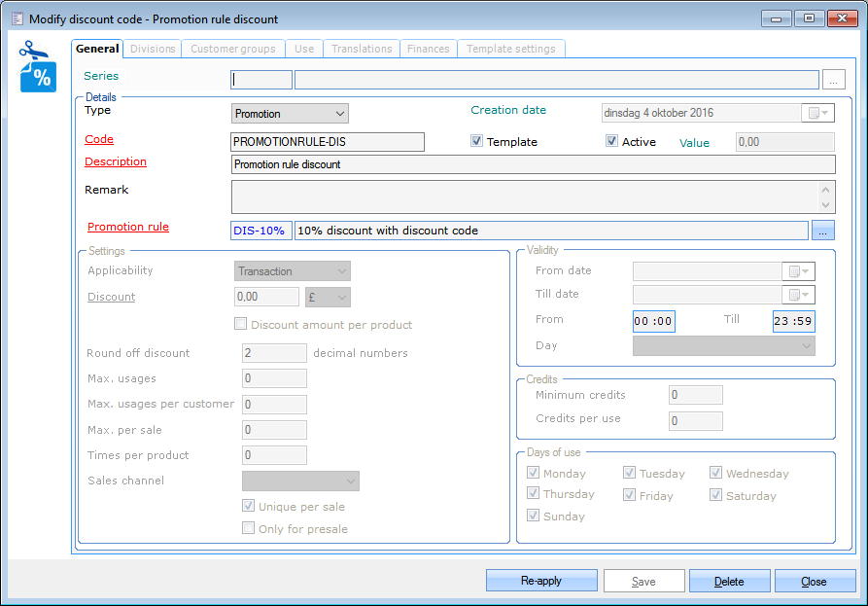The image size is (868, 606).
Task: Switch to the General tab
Action: [97, 49]
